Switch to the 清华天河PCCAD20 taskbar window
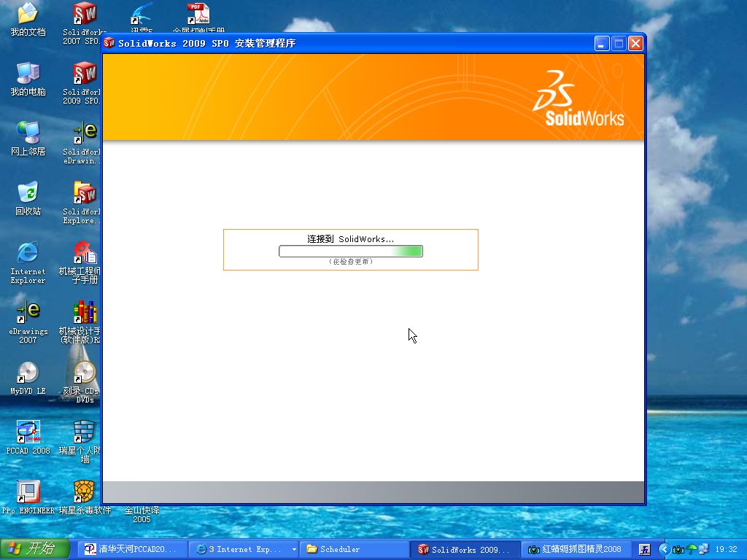 point(131,550)
